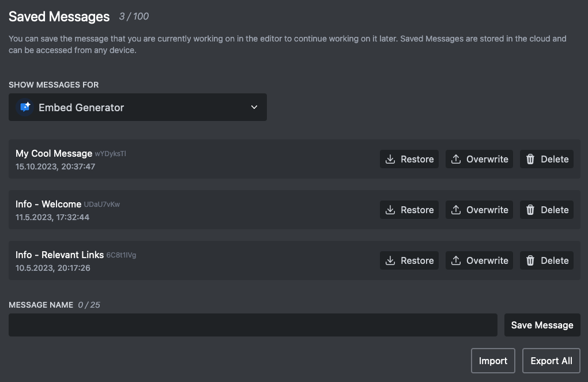The image size is (588, 382).
Task: Restore the message named My Cool Message
Action: [x=409, y=159]
